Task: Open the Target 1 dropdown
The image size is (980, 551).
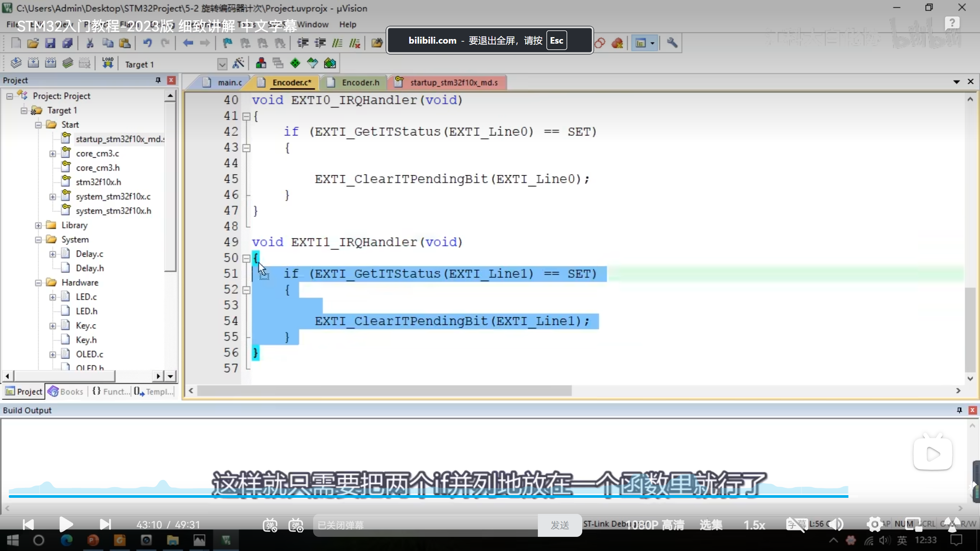Action: click(222, 64)
